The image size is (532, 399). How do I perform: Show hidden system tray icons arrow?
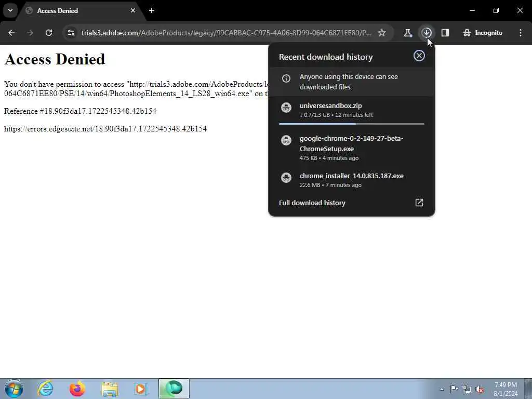pos(442,389)
